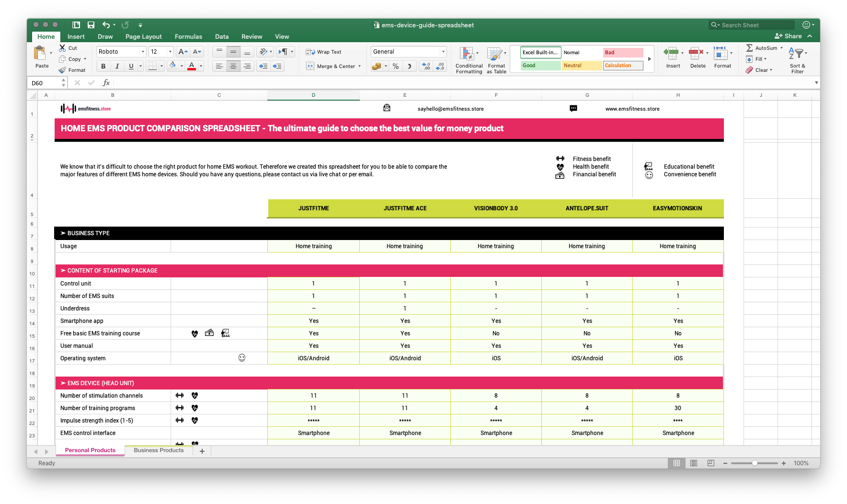This screenshot has width=847, height=504.
Task: Click the Share button
Action: click(x=789, y=36)
